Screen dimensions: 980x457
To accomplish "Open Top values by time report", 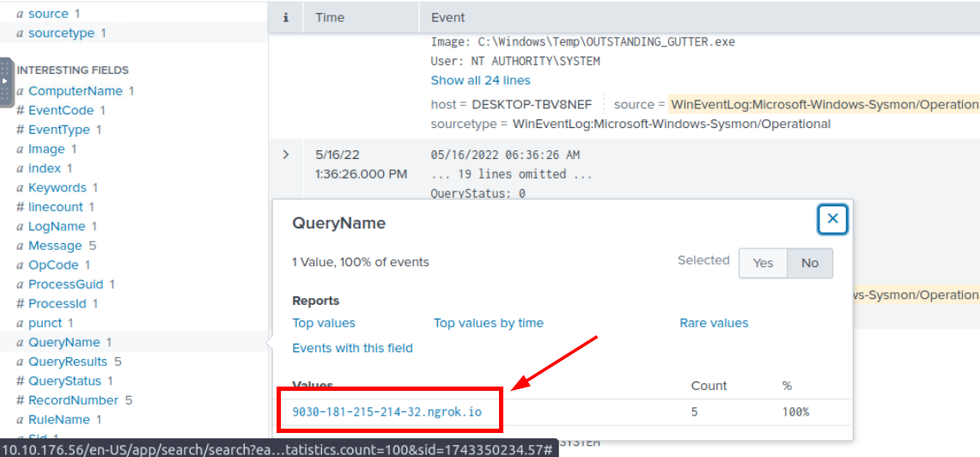I will pyautogui.click(x=489, y=323).
